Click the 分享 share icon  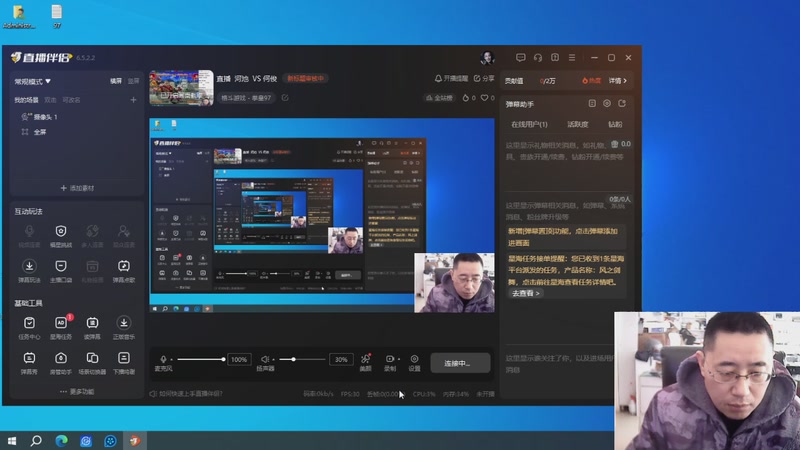point(484,78)
